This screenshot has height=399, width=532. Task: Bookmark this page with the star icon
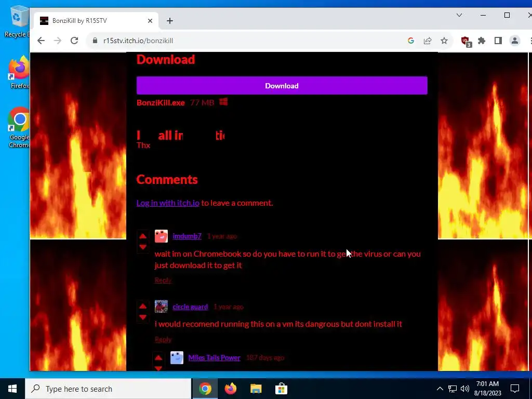click(x=444, y=41)
